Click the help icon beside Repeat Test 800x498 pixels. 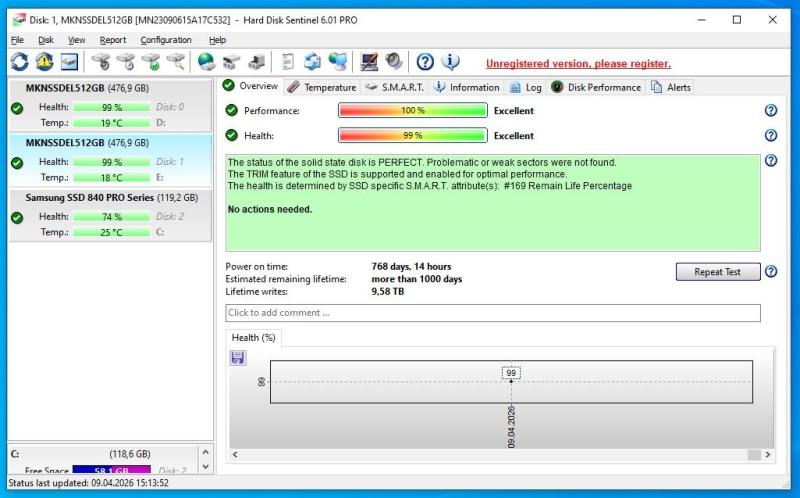pos(771,272)
